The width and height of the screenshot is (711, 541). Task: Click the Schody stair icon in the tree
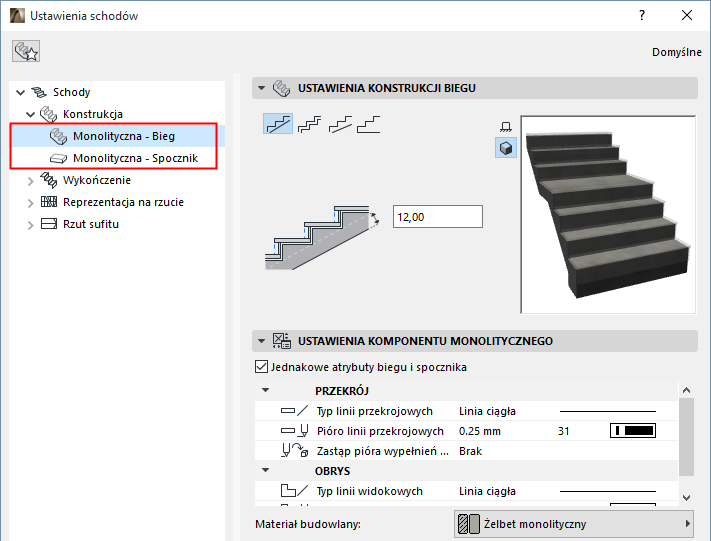point(39,92)
